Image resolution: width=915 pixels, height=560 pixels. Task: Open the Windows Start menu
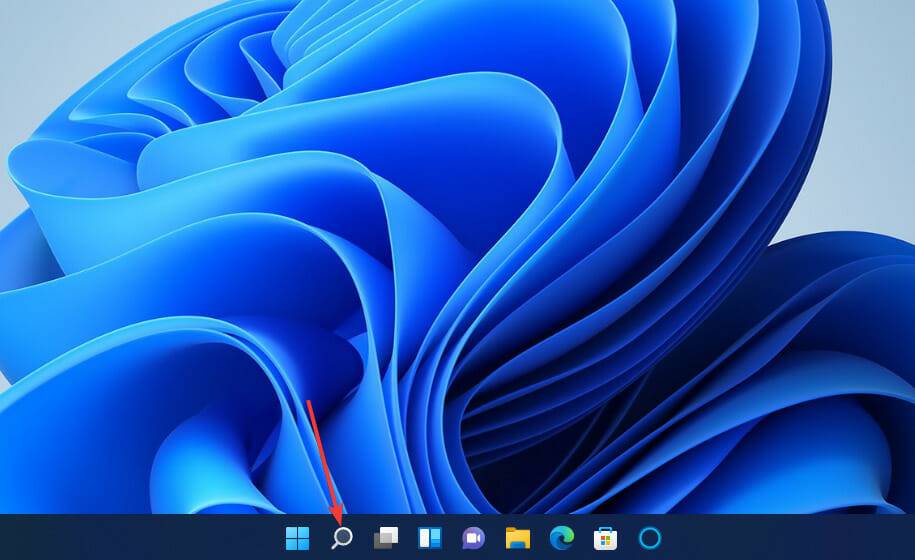point(297,538)
